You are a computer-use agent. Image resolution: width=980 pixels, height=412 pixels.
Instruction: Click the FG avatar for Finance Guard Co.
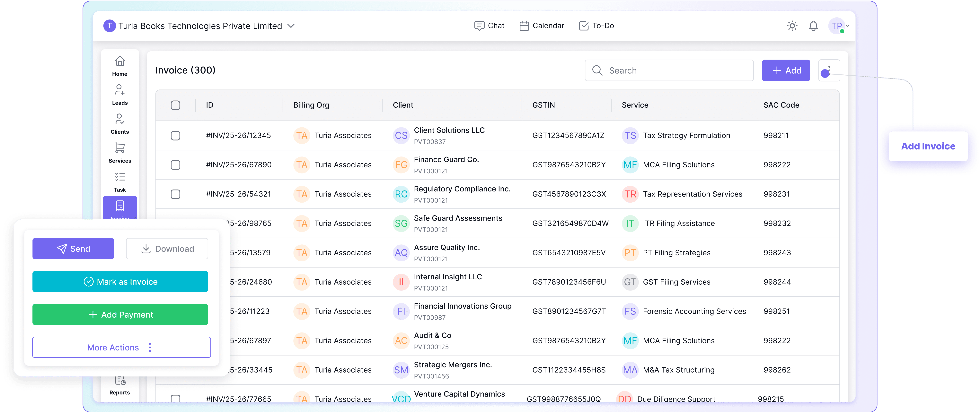[x=401, y=165]
